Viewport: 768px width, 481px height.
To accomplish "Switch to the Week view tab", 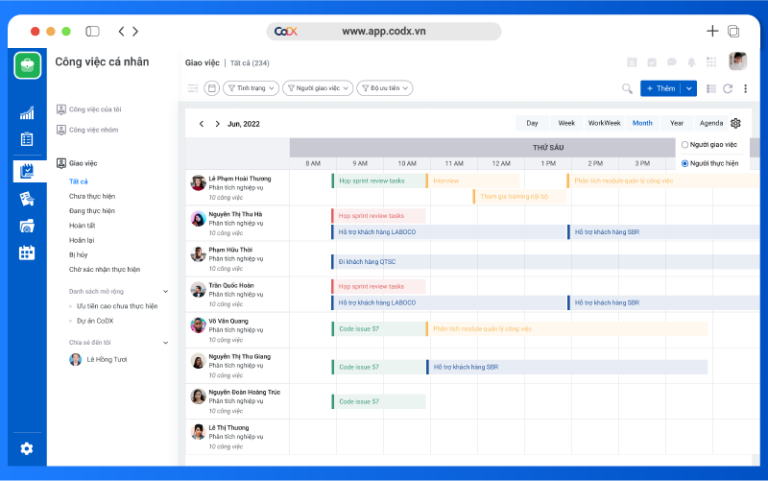I will 566,123.
